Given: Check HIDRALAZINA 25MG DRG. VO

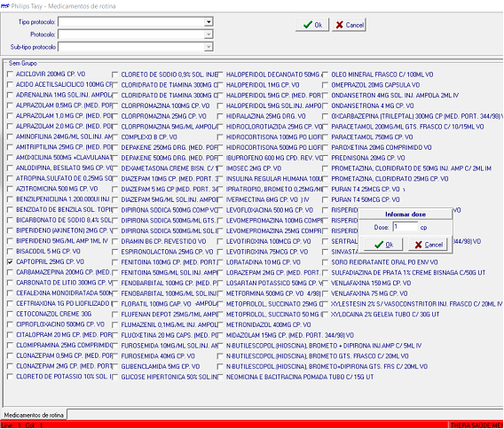Looking at the screenshot, I should click(x=220, y=116).
